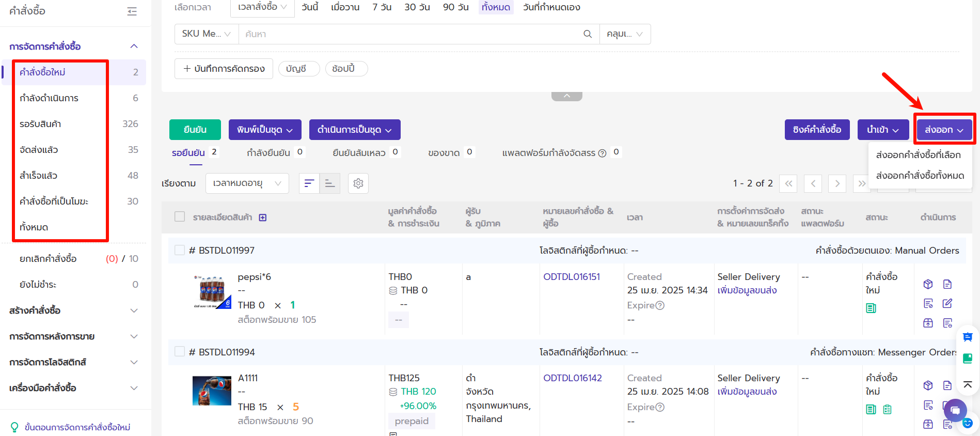
Task: Click the lightbulb tip icon at sidebar bottom
Action: [14, 427]
